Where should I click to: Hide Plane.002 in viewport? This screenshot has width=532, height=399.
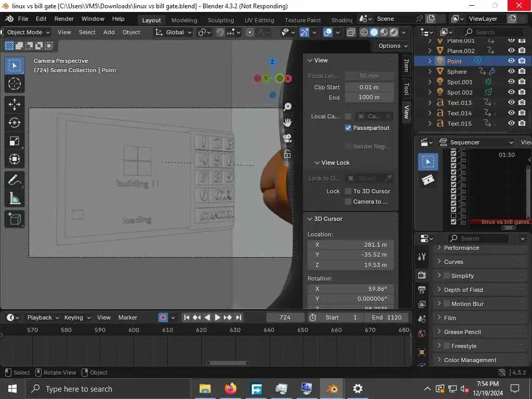[511, 50]
